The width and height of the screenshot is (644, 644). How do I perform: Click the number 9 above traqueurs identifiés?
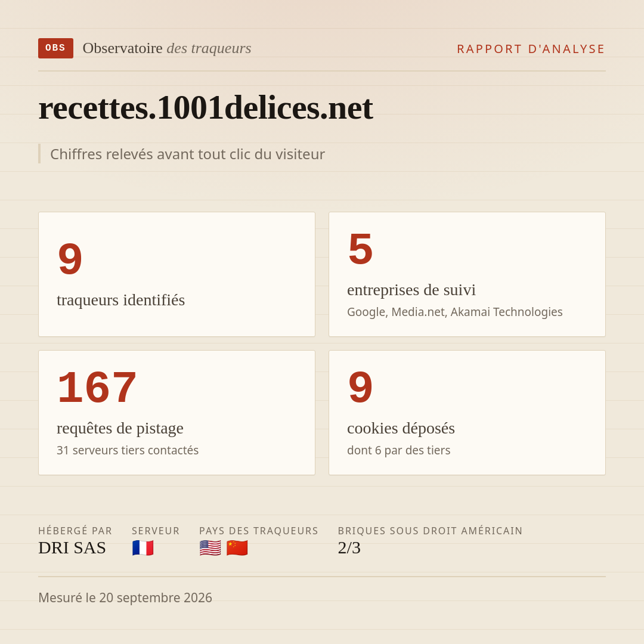tap(70, 259)
